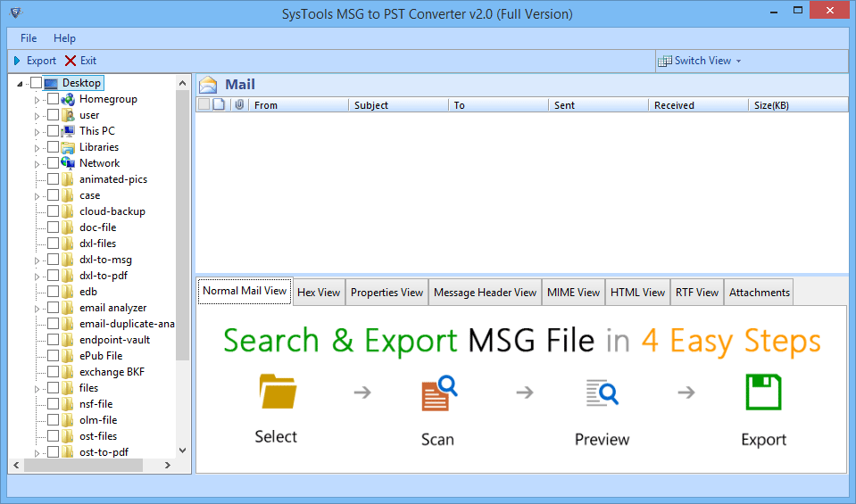Click the Network globe icon
This screenshot has height=504, width=856.
(x=68, y=163)
